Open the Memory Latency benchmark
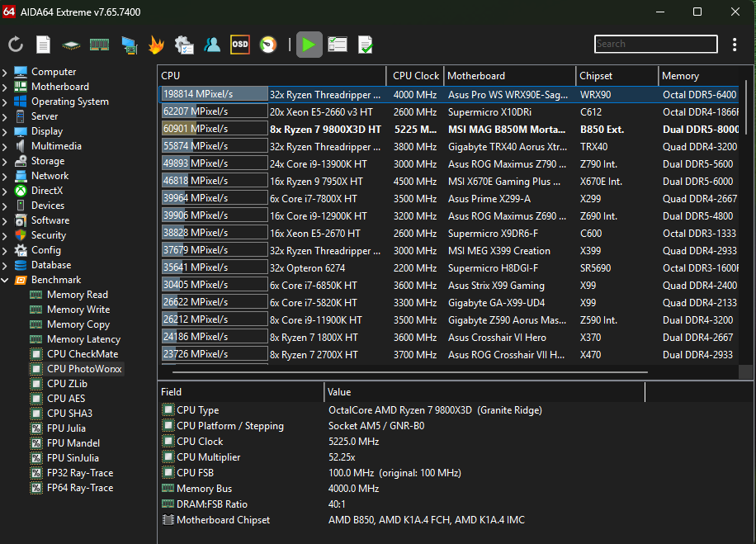The width and height of the screenshot is (756, 544). coord(83,339)
